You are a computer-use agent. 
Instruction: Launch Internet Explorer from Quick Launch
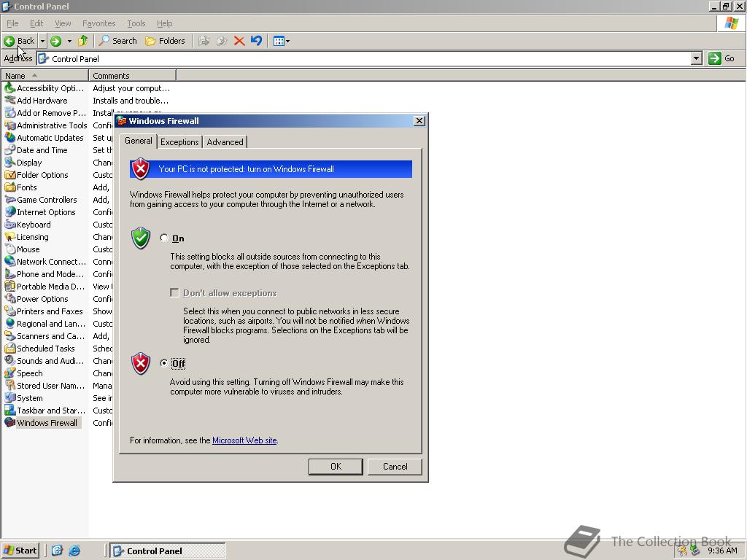point(74,551)
